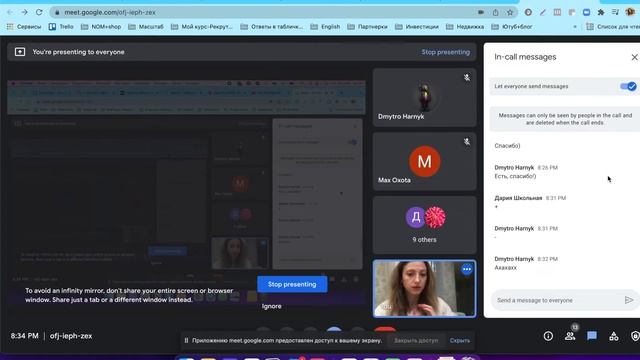Image resolution: width=640 pixels, height=360 pixels.
Task: Toggle Let everyone send messages switch
Action: pos(628,86)
